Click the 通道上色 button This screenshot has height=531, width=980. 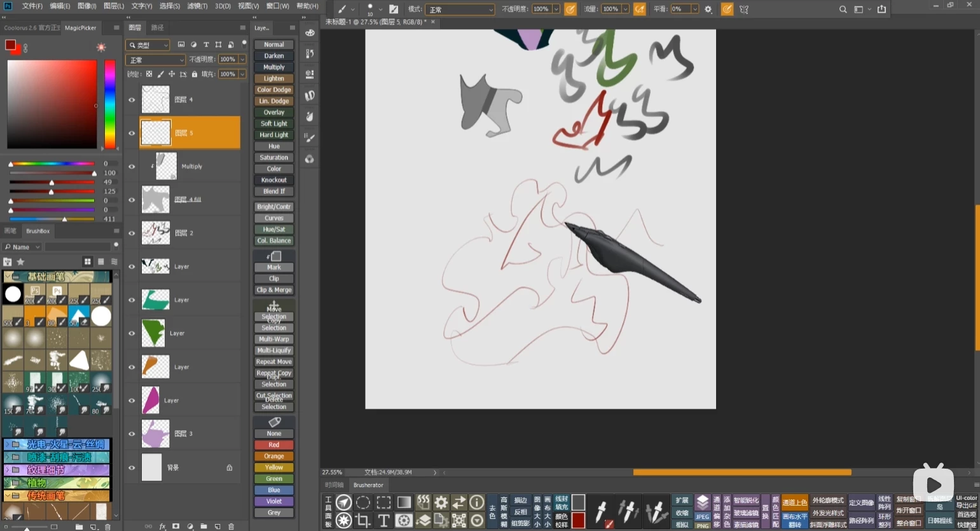[794, 502]
